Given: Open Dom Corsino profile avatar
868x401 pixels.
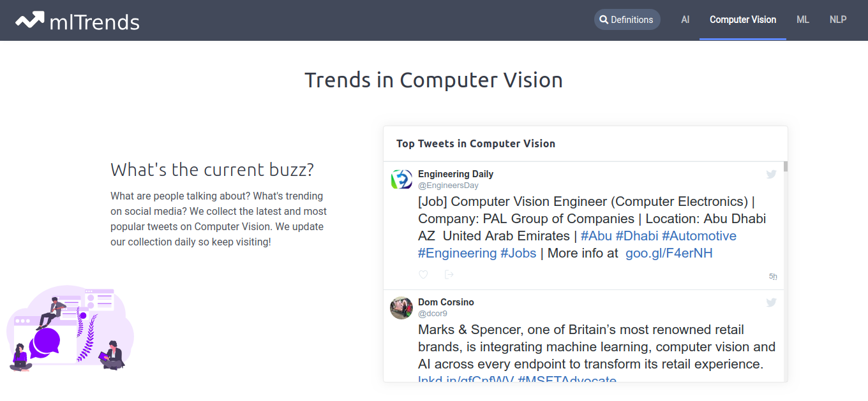Looking at the screenshot, I should [x=401, y=308].
